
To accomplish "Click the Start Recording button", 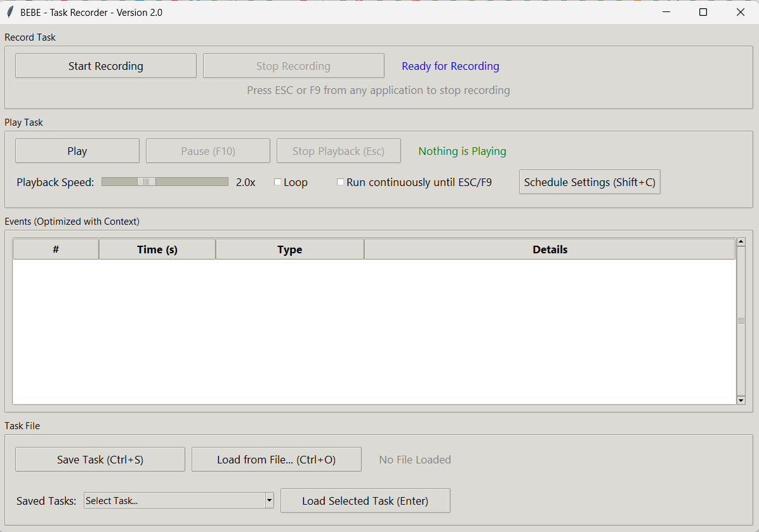I will [105, 65].
